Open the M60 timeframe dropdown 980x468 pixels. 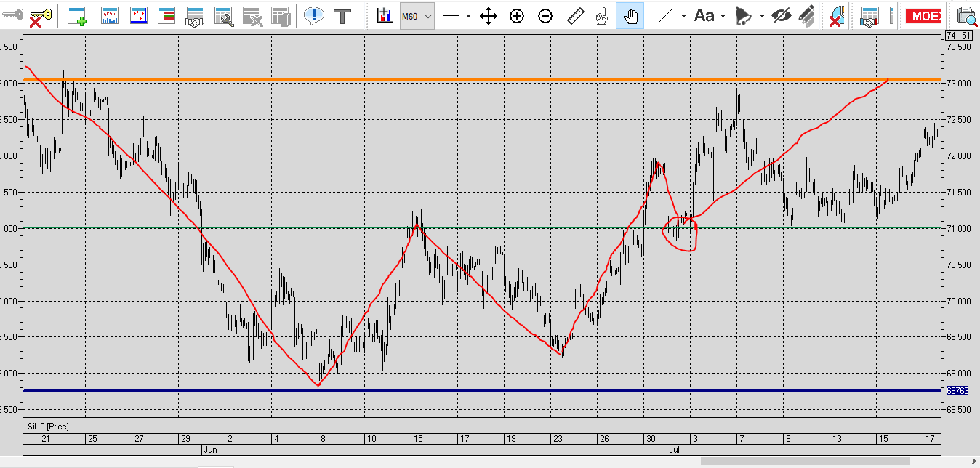point(417,16)
